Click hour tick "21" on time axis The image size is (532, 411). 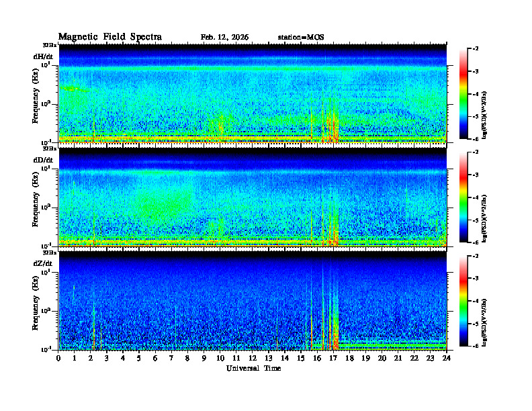pyautogui.click(x=398, y=358)
